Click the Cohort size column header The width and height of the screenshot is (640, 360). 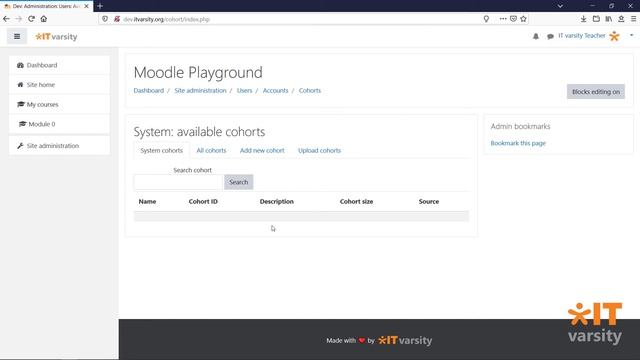pyautogui.click(x=356, y=202)
